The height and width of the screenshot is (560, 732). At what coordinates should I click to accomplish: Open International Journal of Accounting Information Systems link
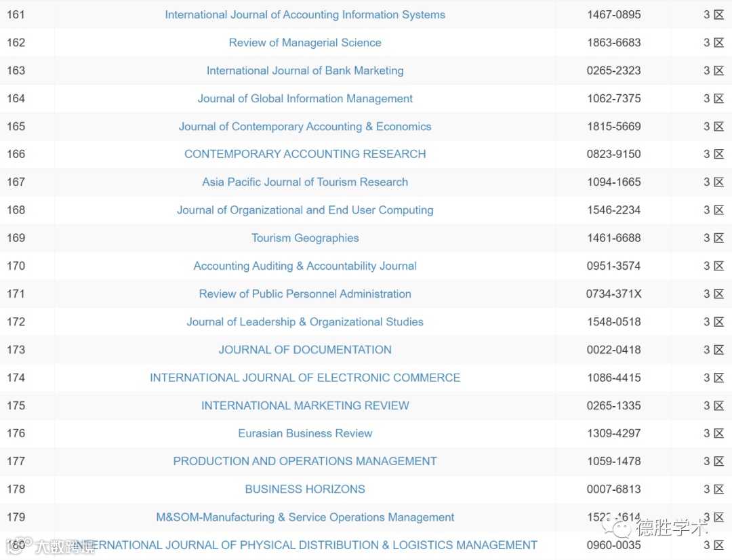305,14
